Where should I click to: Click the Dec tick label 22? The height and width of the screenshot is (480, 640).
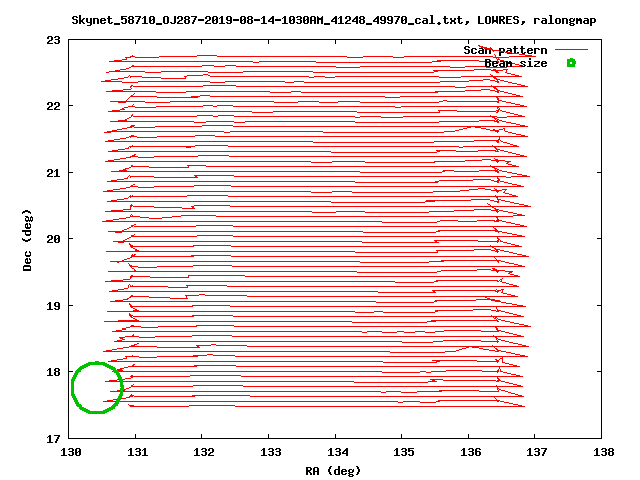click(x=53, y=106)
